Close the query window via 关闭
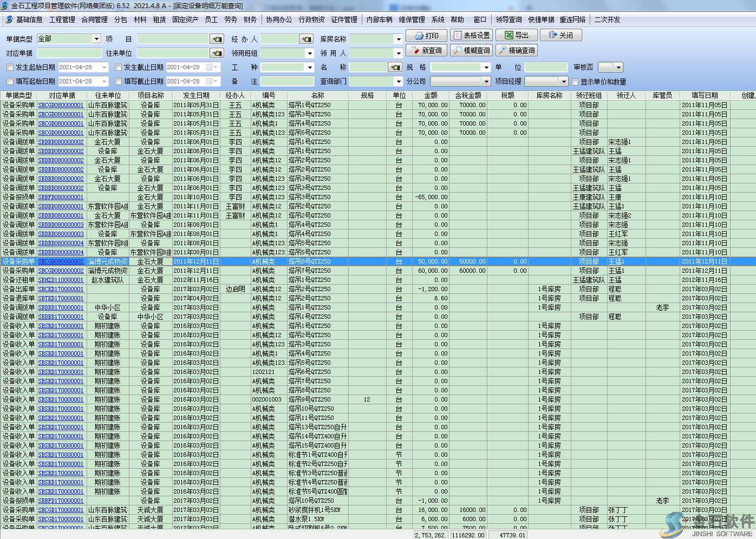The image size is (756, 539). click(561, 36)
